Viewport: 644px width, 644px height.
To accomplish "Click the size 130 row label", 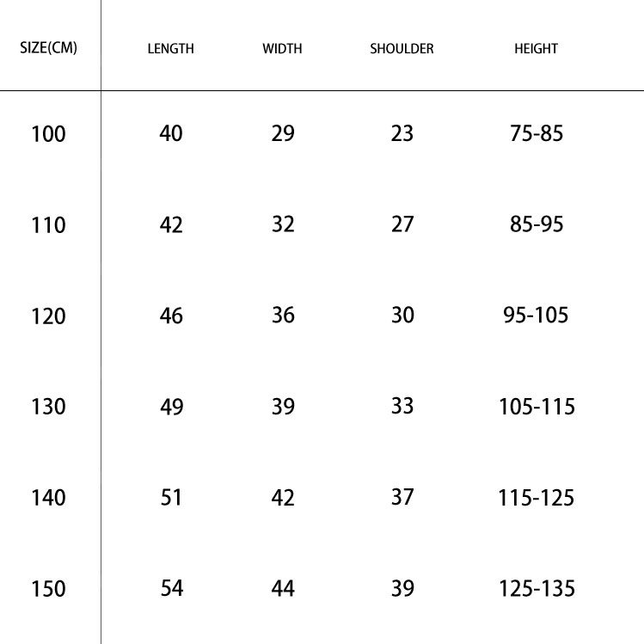I will tap(48, 407).
